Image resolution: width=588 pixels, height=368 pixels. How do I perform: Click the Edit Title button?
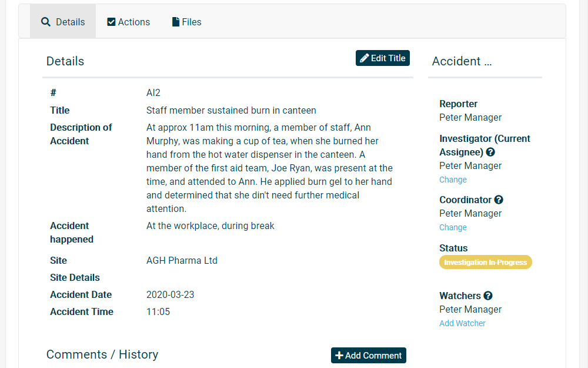click(383, 58)
